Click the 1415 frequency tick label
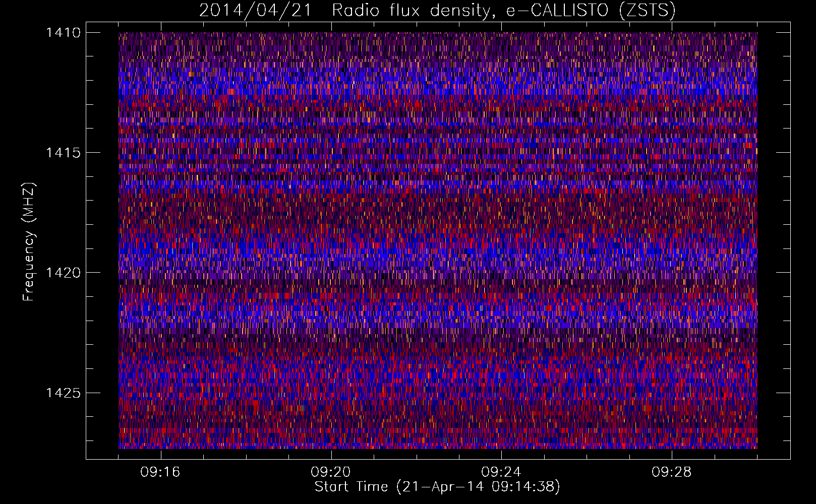816x504 pixels. pos(63,153)
